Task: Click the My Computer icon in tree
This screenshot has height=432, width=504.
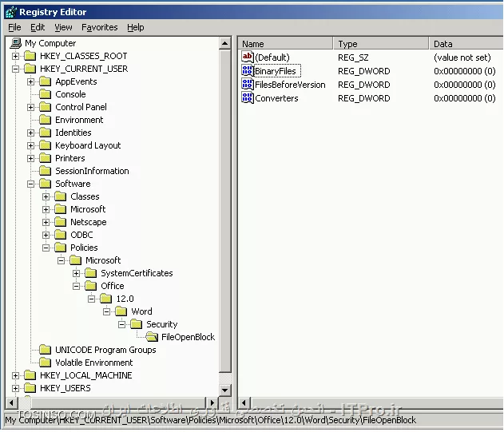Action: tap(15, 43)
